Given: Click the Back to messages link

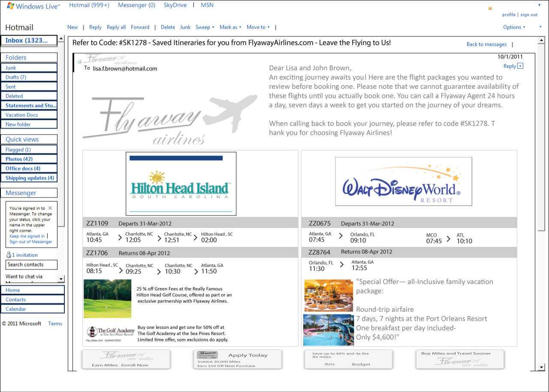Looking at the screenshot, I should (x=486, y=44).
